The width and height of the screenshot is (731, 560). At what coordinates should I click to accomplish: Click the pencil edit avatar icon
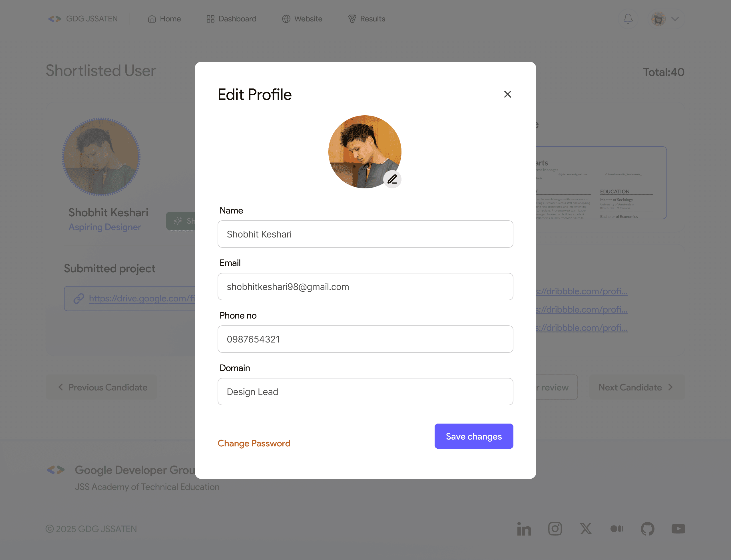point(392,179)
